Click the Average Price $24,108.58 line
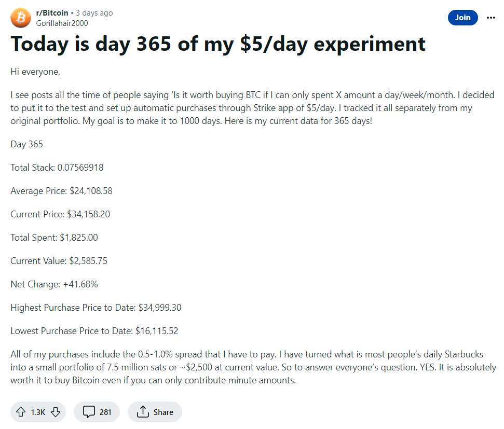Screen dimensions: 504x429 coord(61,191)
